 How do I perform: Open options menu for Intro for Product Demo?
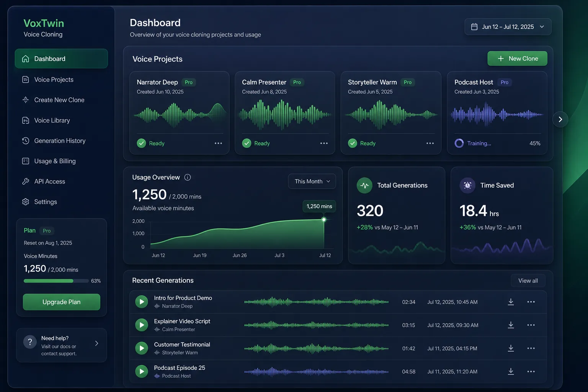[531, 302]
